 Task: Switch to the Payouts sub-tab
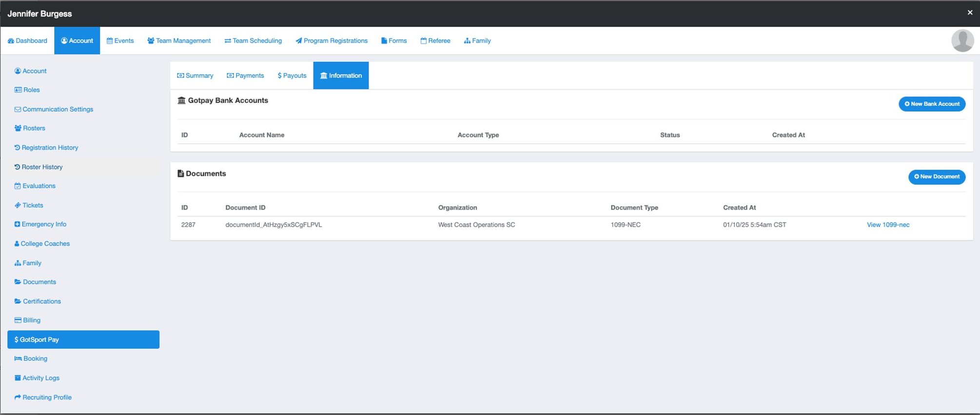click(x=292, y=76)
